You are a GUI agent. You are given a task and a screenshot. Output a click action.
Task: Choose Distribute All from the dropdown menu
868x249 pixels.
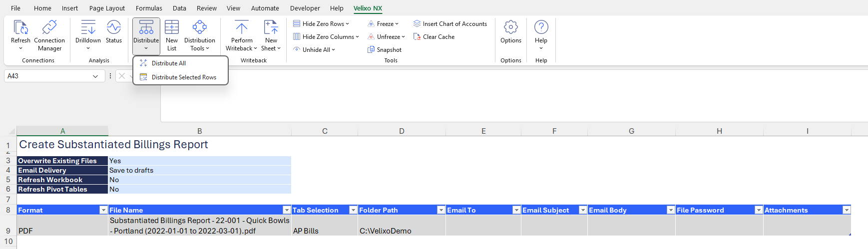[x=169, y=63]
